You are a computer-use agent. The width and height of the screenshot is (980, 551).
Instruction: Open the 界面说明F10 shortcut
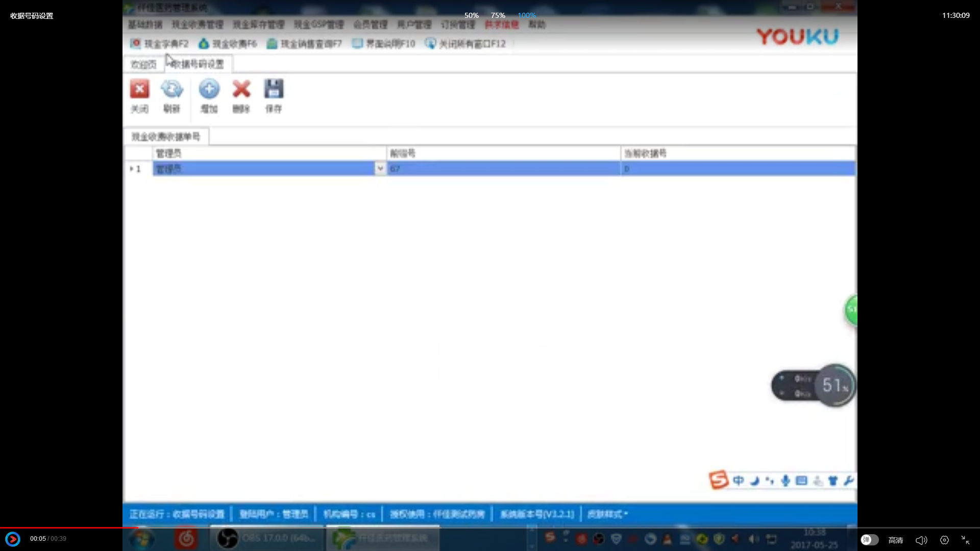[x=384, y=44]
